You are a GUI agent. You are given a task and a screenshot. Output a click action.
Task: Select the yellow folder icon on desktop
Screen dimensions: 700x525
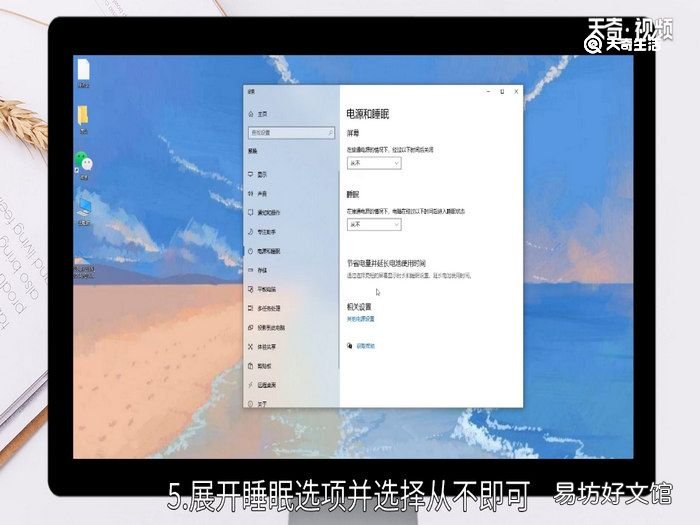(83, 120)
